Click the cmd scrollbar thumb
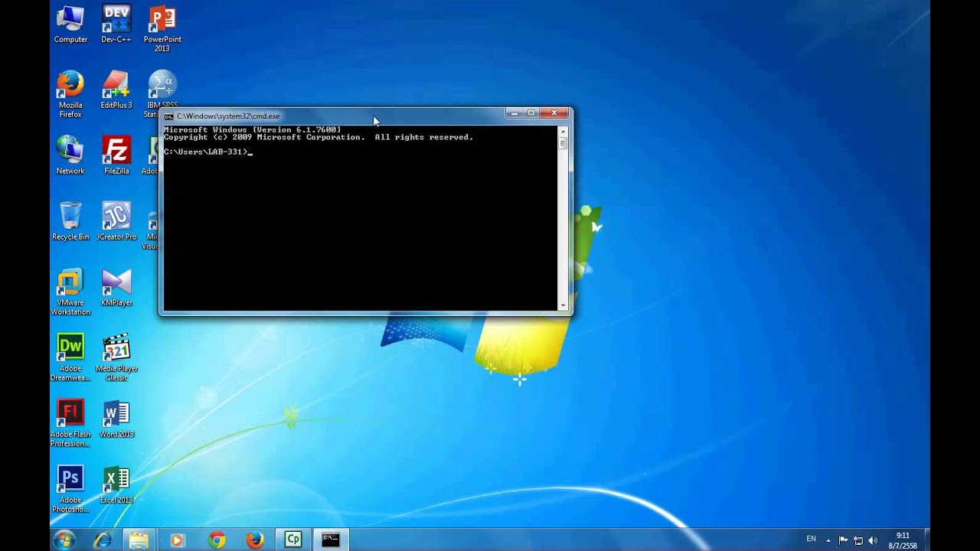 (563, 143)
